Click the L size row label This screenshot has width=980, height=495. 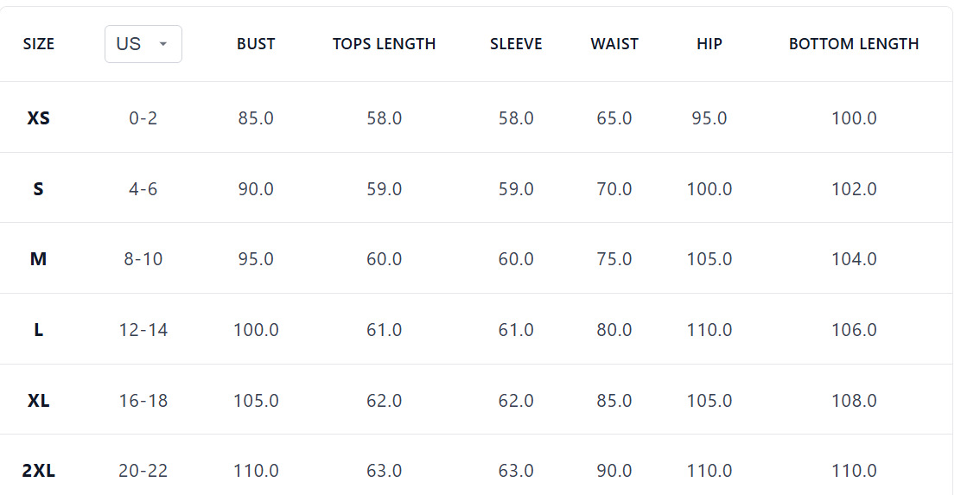click(39, 330)
